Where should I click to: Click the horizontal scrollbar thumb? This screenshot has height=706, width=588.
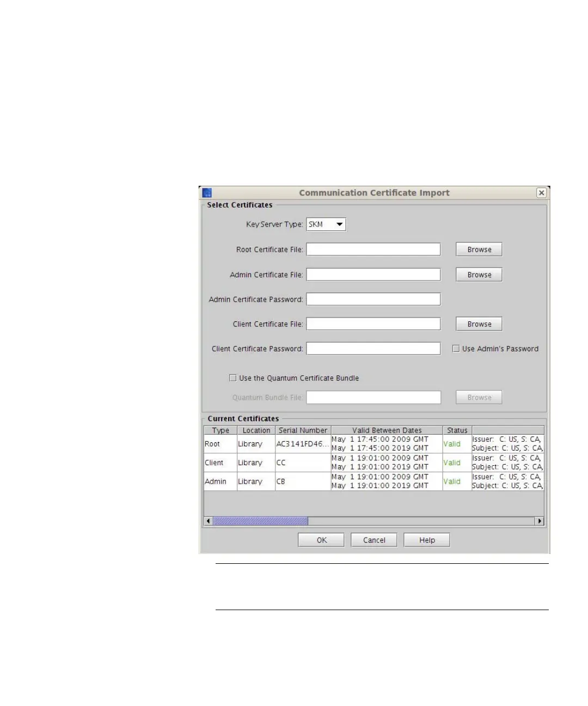point(261,521)
